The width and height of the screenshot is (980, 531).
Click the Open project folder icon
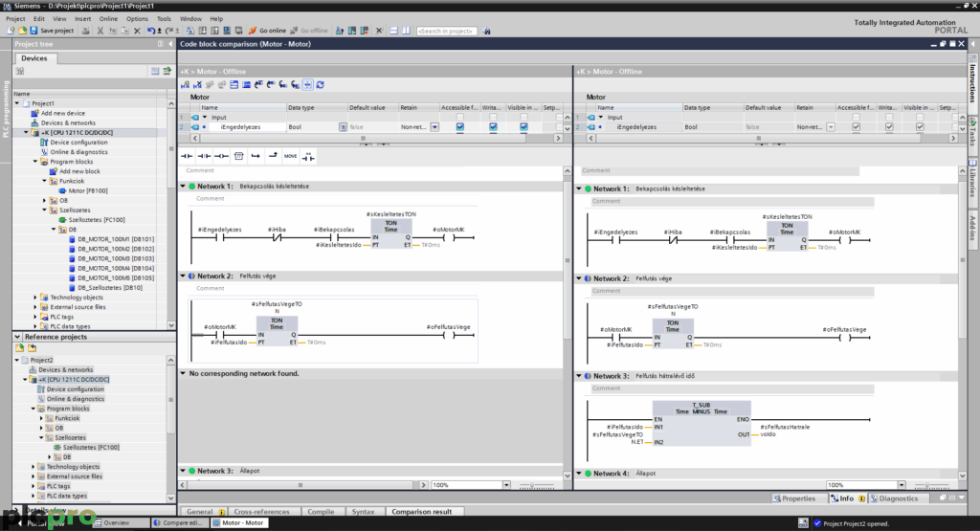(x=22, y=31)
